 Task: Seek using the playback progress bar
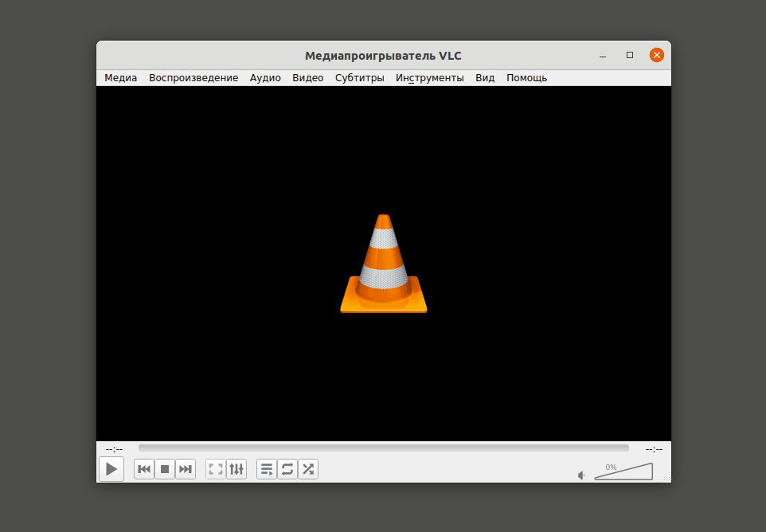pyautogui.click(x=384, y=448)
